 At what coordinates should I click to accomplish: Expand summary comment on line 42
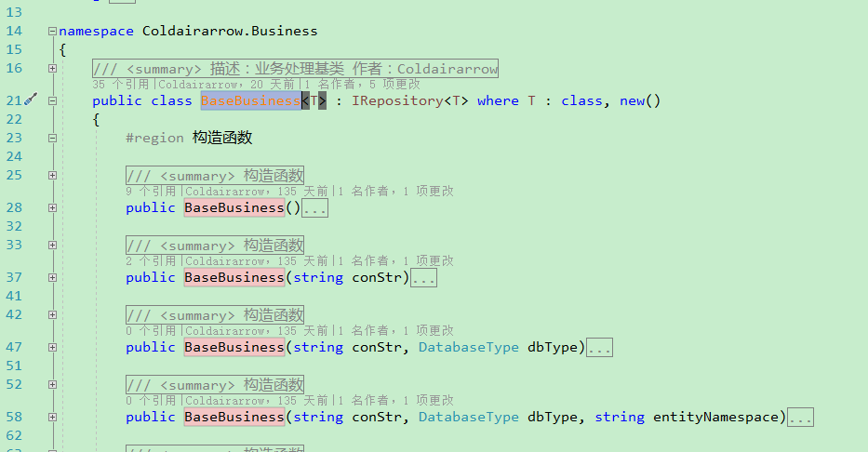[x=52, y=314]
